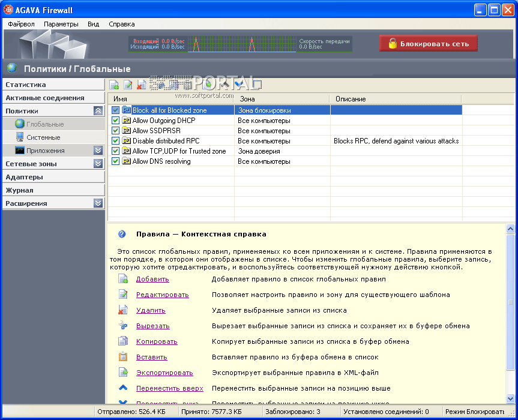The height and width of the screenshot is (420, 518).
Task: Click the Delete rule toolbar icon
Action: 141,85
